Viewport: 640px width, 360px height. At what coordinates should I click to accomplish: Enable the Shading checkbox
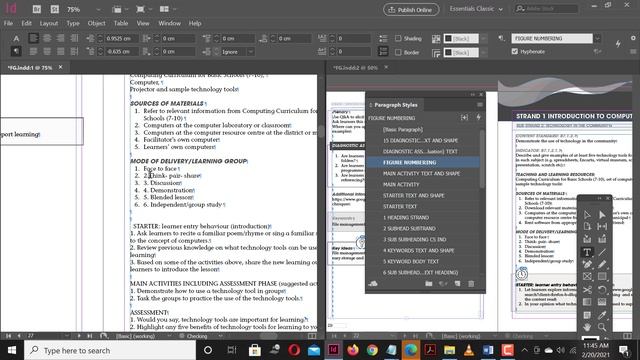tap(398, 38)
